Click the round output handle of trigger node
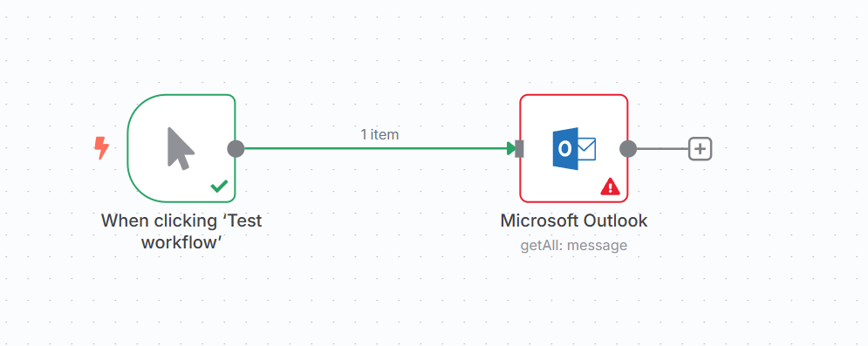Image resolution: width=868 pixels, height=346 pixels. [236, 148]
